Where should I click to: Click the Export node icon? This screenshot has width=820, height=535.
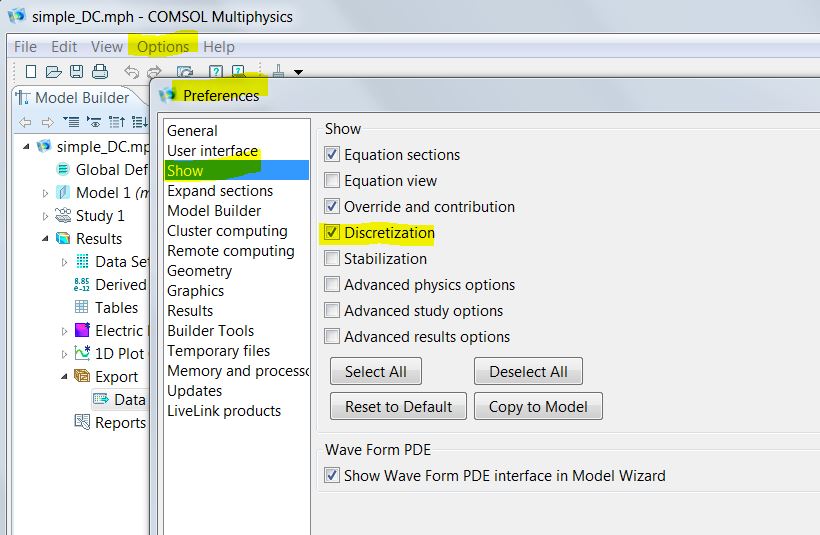pyautogui.click(x=82, y=375)
